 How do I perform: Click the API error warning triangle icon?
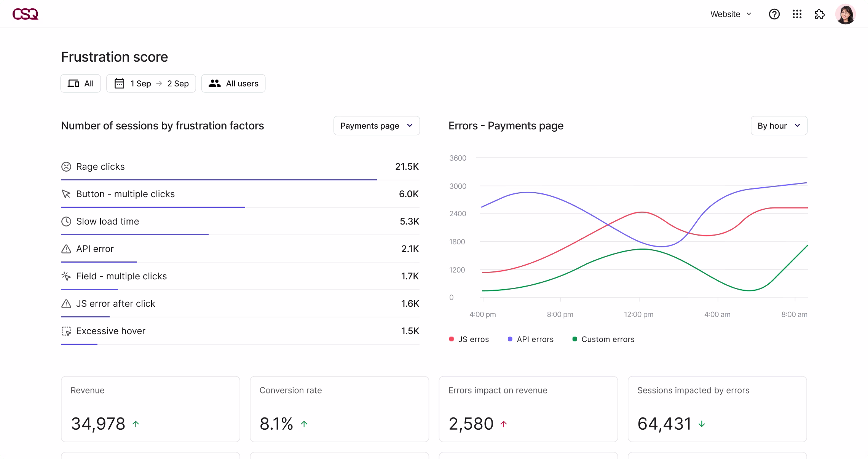66,249
